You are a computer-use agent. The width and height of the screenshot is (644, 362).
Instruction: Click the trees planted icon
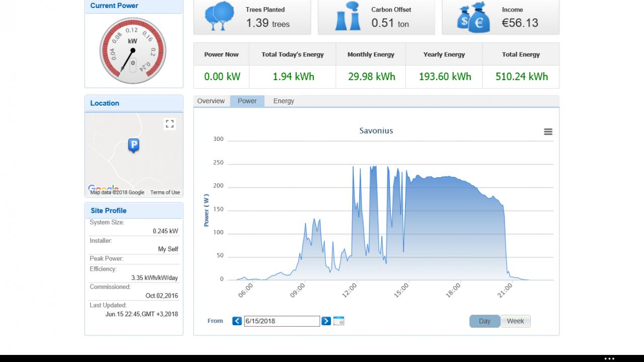click(219, 17)
